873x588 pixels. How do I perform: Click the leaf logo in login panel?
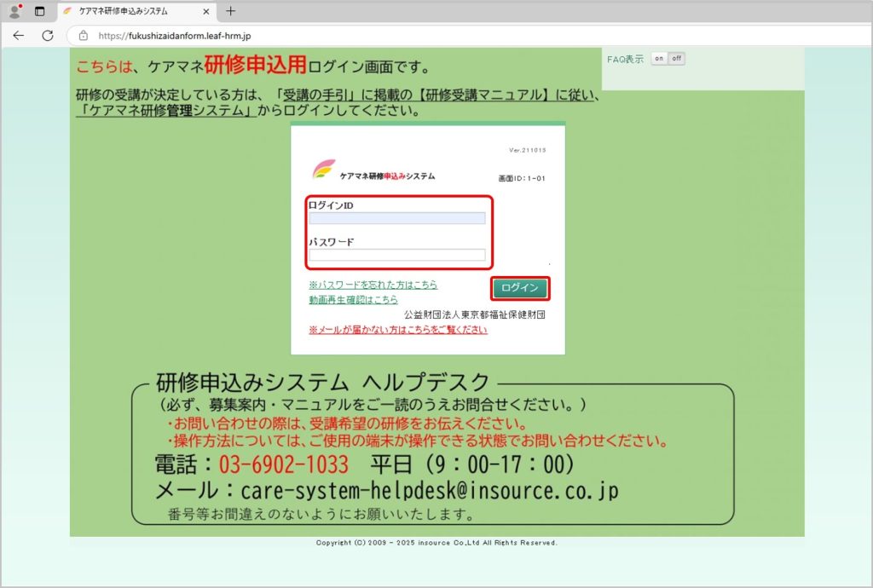pos(324,170)
